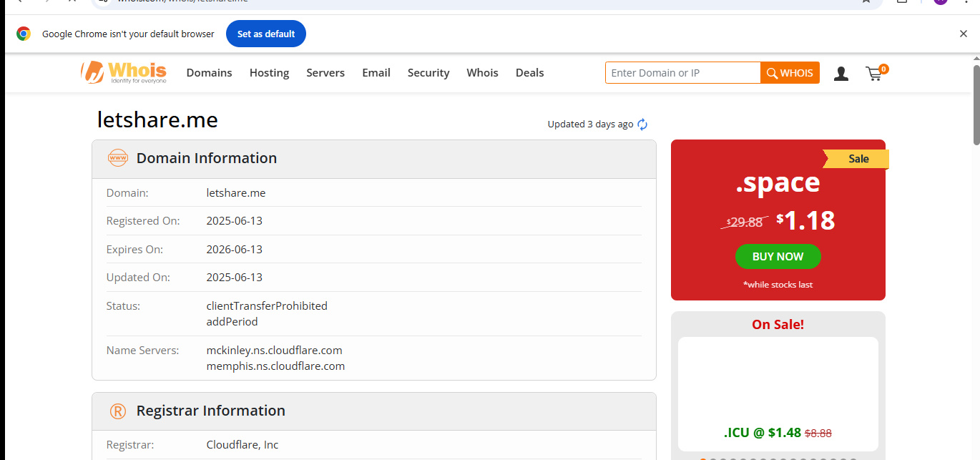Image resolution: width=980 pixels, height=460 pixels.
Task: Click the .space $1.18 price
Action: (x=806, y=220)
